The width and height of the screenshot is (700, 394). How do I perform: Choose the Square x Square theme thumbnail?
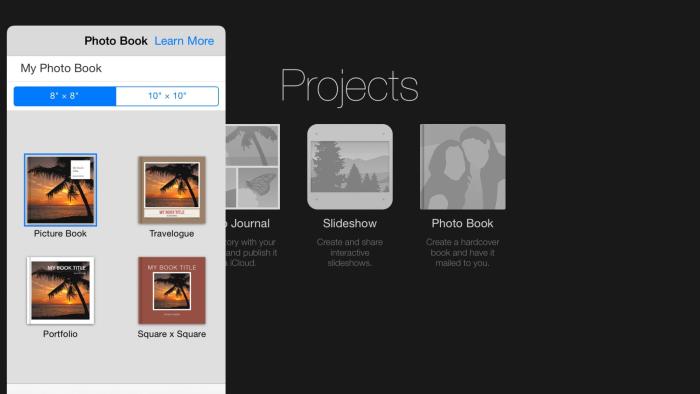coord(172,290)
